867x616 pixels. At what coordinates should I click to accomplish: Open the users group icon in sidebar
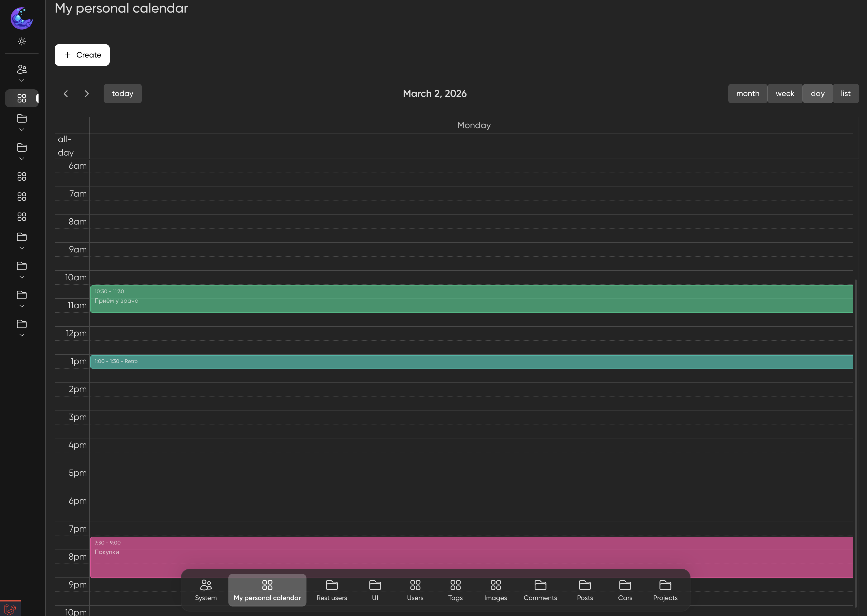[22, 70]
